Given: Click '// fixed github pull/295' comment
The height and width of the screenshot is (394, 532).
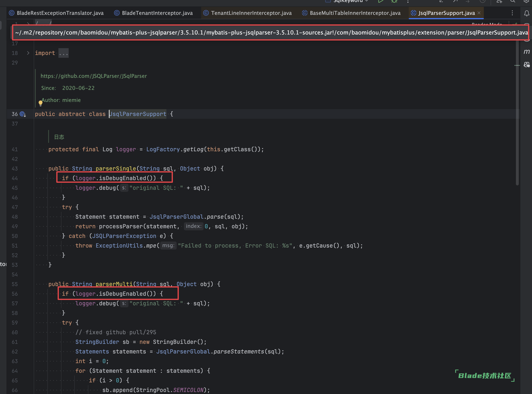Looking at the screenshot, I should (116, 332).
